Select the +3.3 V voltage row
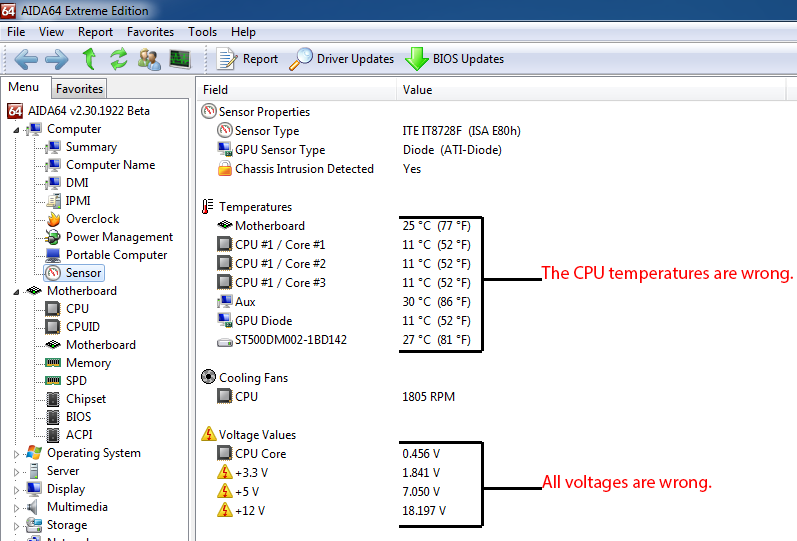This screenshot has width=797, height=541. pyautogui.click(x=328, y=472)
